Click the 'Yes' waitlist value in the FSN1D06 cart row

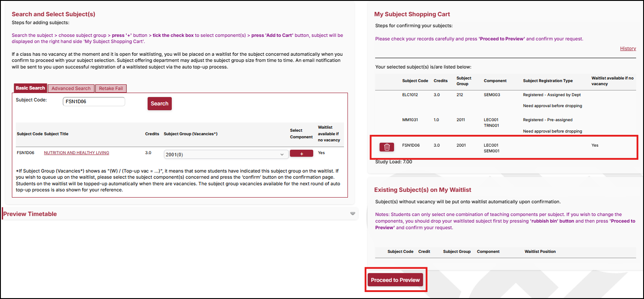(595, 145)
